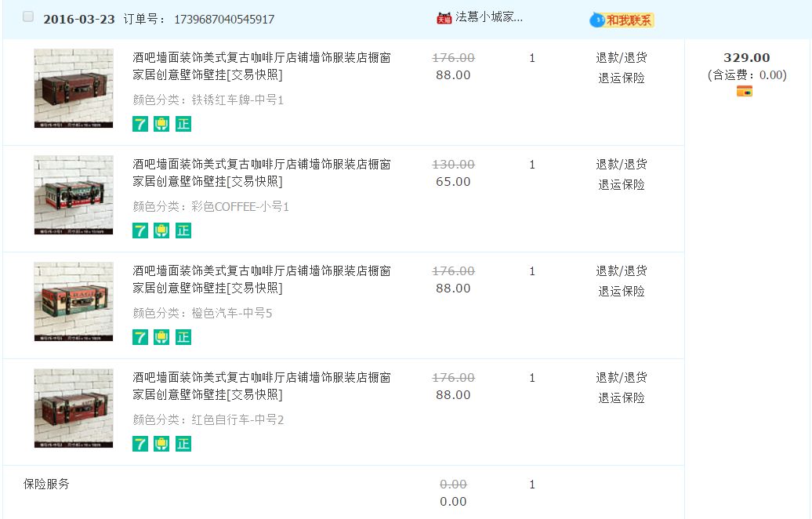The height and width of the screenshot is (519, 812).
Task: Click the yellow guarantee icon for 橙色汽车 item
Action: pos(161,337)
